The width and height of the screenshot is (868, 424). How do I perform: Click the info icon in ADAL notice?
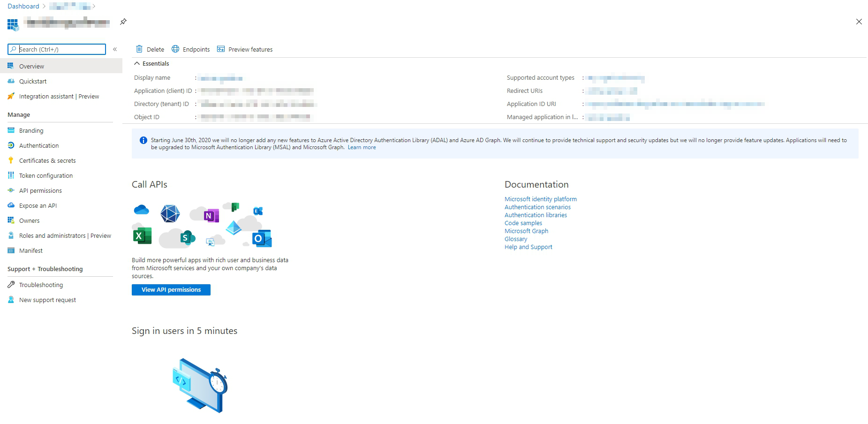tap(143, 140)
